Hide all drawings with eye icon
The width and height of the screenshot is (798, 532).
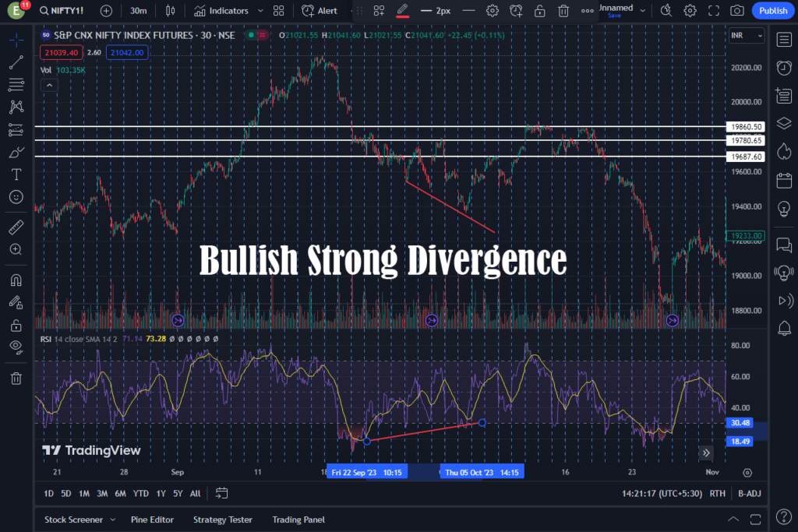point(16,347)
